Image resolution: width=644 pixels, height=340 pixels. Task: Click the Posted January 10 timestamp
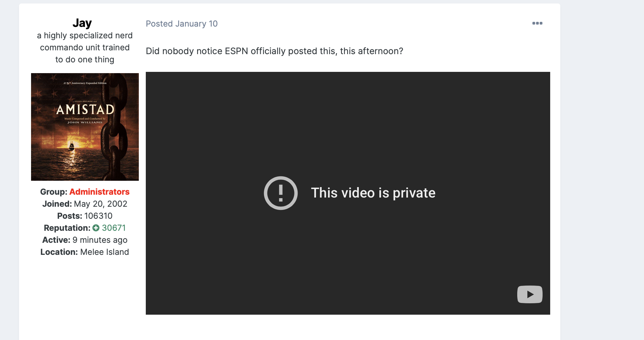point(182,24)
